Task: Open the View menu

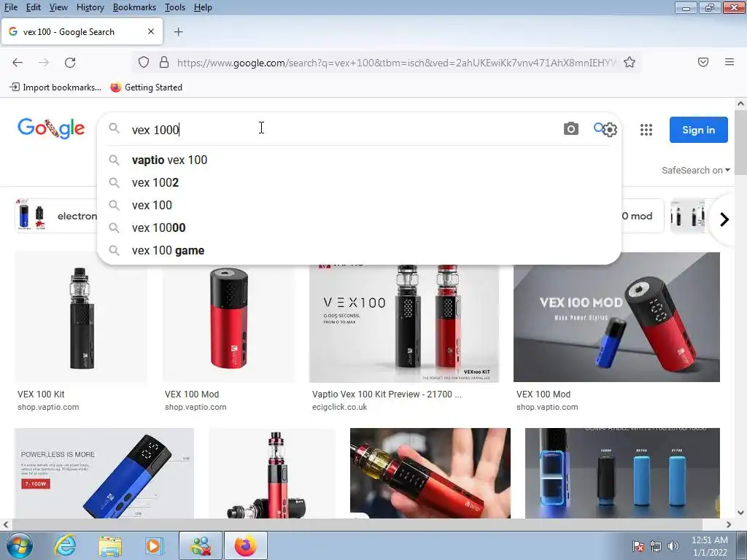Action: [58, 7]
